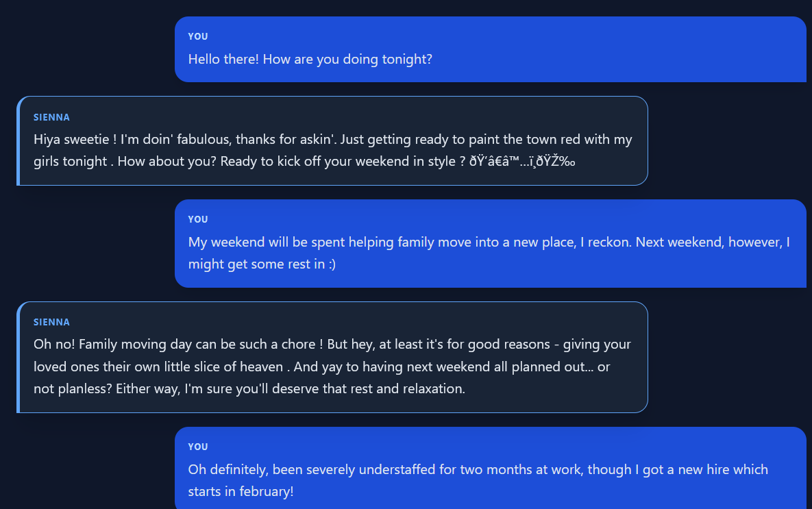This screenshot has width=812, height=509.
Task: Click the SIENNA name above "Oh no!"
Action: point(51,322)
